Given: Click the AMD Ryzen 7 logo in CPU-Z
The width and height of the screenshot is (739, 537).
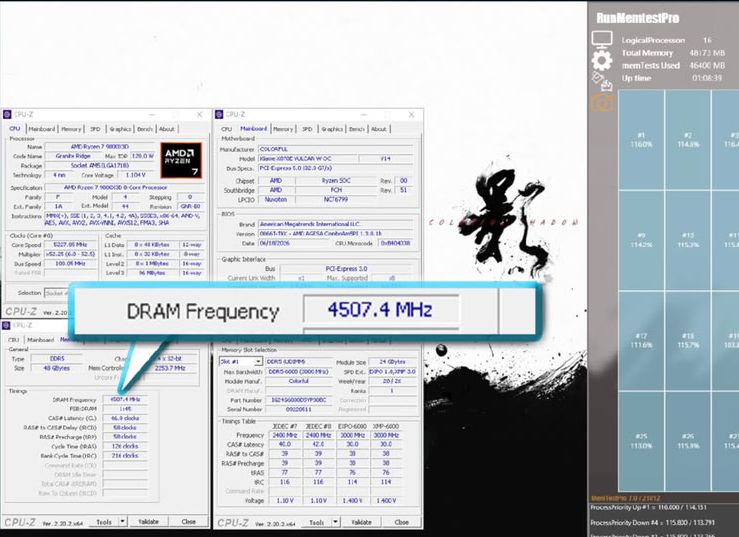Looking at the screenshot, I should pos(181,160).
